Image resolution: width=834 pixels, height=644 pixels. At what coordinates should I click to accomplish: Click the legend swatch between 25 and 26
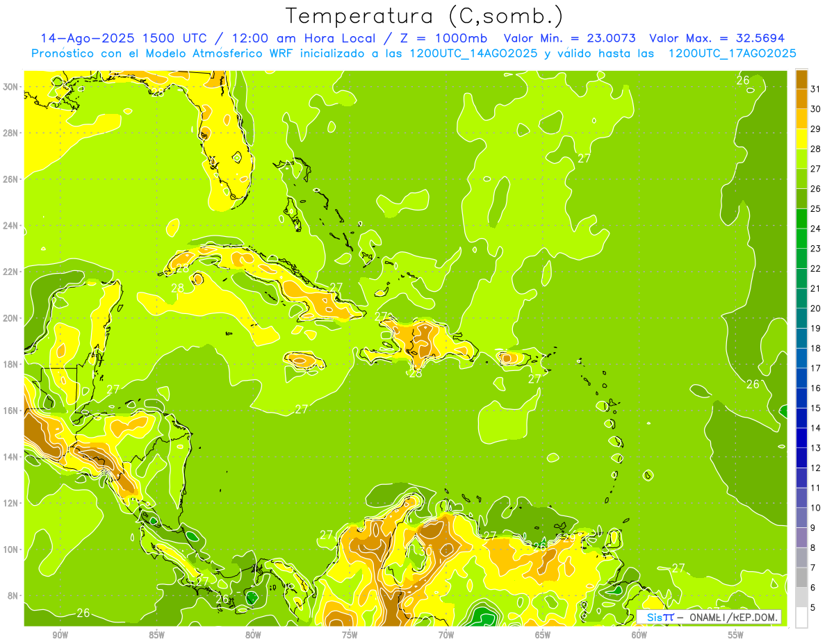pyautogui.click(x=801, y=199)
